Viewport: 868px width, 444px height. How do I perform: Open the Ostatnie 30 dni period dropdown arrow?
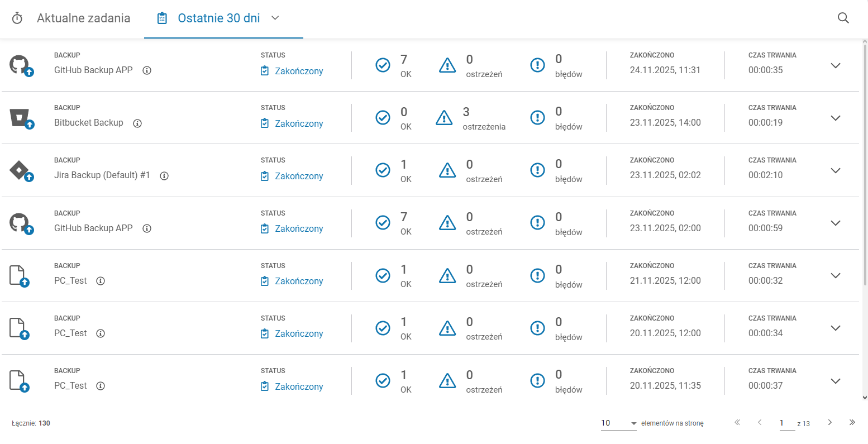[275, 18]
